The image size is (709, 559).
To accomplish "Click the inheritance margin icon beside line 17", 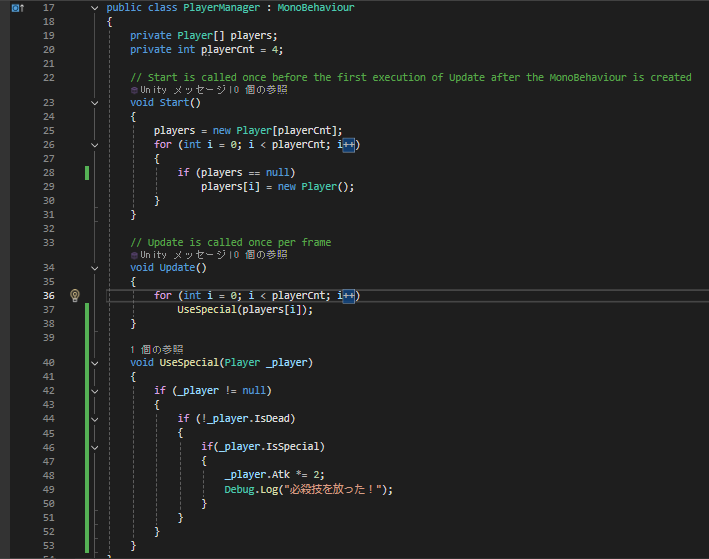I will [x=18, y=8].
